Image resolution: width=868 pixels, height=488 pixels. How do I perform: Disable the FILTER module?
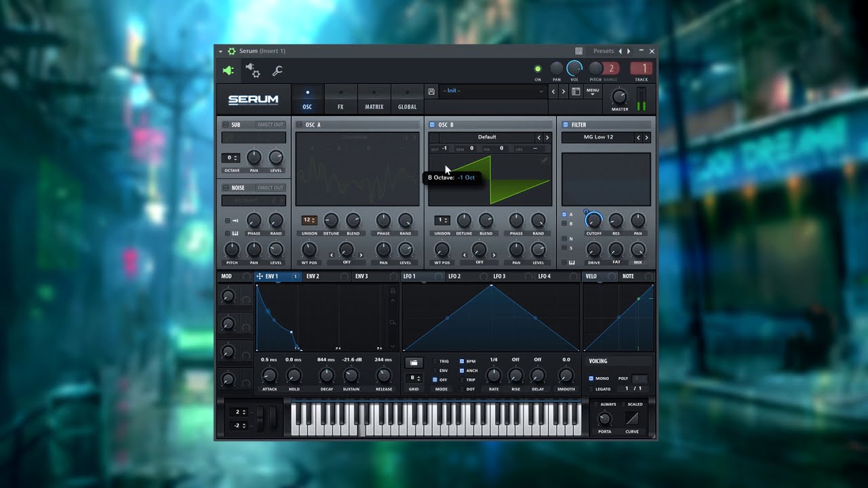(x=566, y=125)
